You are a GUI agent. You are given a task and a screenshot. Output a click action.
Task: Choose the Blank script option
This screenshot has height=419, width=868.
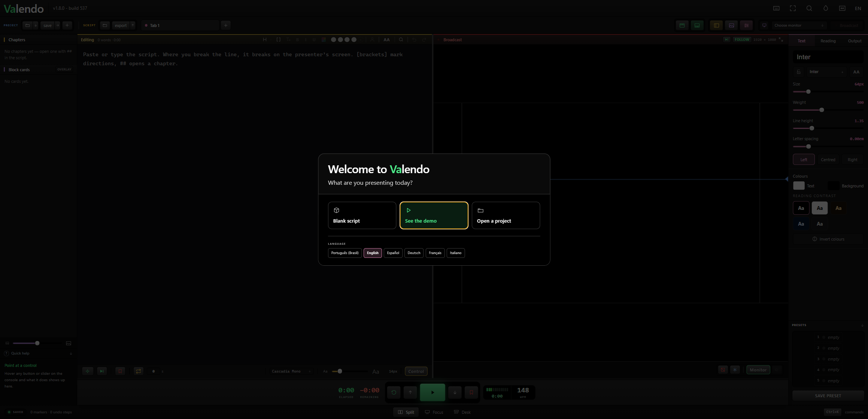coord(362,215)
